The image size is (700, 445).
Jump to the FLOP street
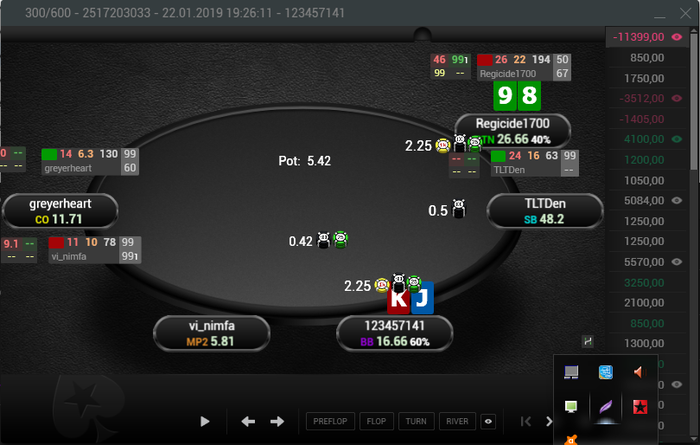376,421
